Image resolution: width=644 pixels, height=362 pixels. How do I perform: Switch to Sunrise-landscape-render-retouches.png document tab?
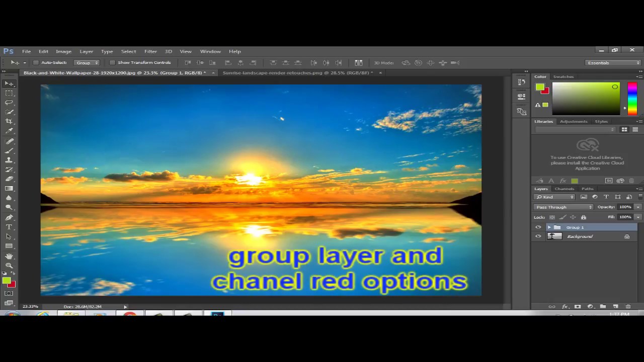point(297,73)
